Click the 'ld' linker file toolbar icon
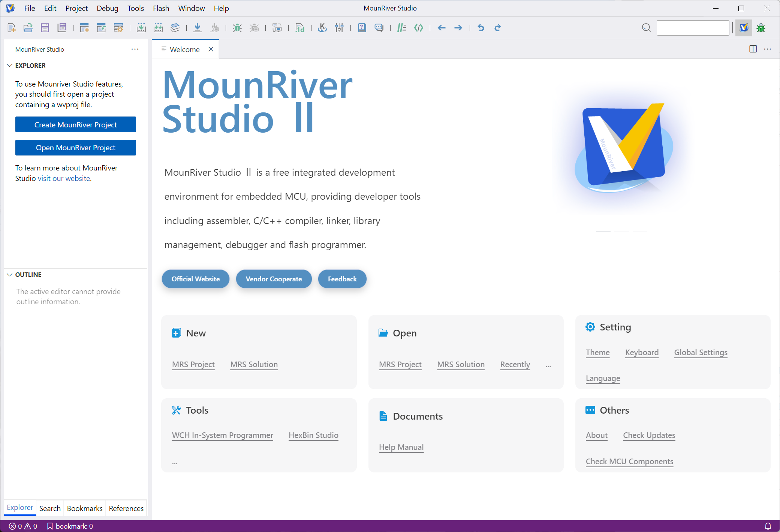The image size is (780, 532). click(x=300, y=28)
